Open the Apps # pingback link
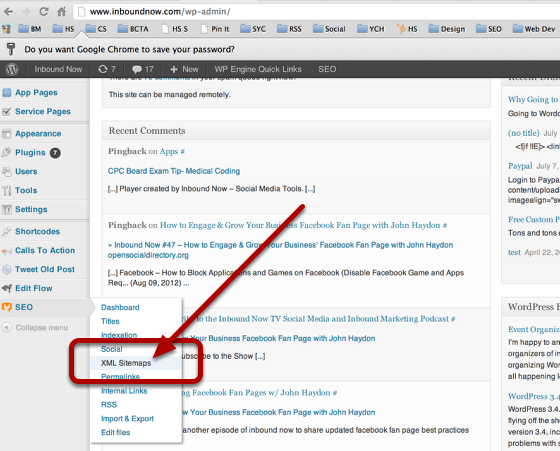Screen dimensions: 560x451 coord(172,151)
